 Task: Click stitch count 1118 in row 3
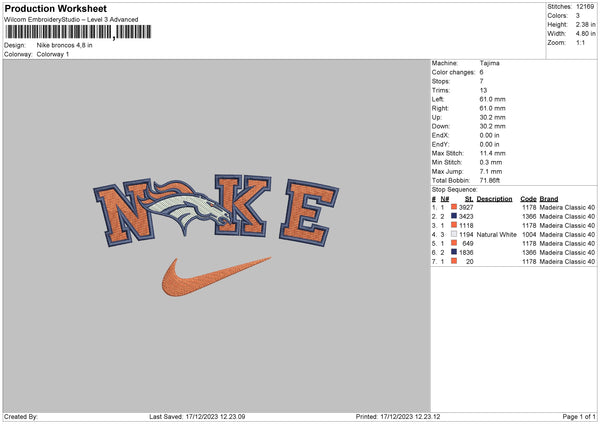pyautogui.click(x=466, y=225)
